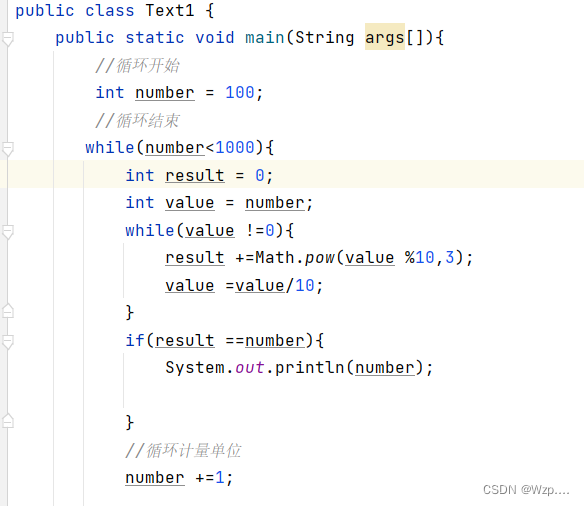Click the println method call

click(x=310, y=368)
